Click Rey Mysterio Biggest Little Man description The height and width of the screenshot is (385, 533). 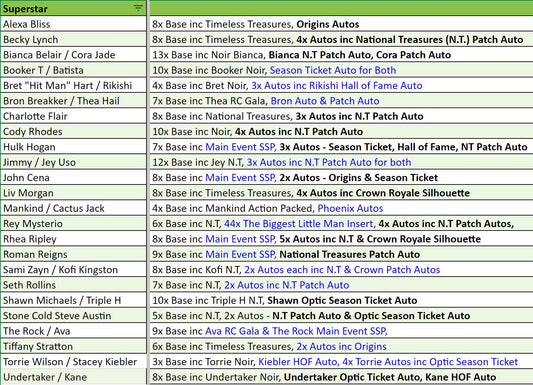pyautogui.click(x=341, y=224)
